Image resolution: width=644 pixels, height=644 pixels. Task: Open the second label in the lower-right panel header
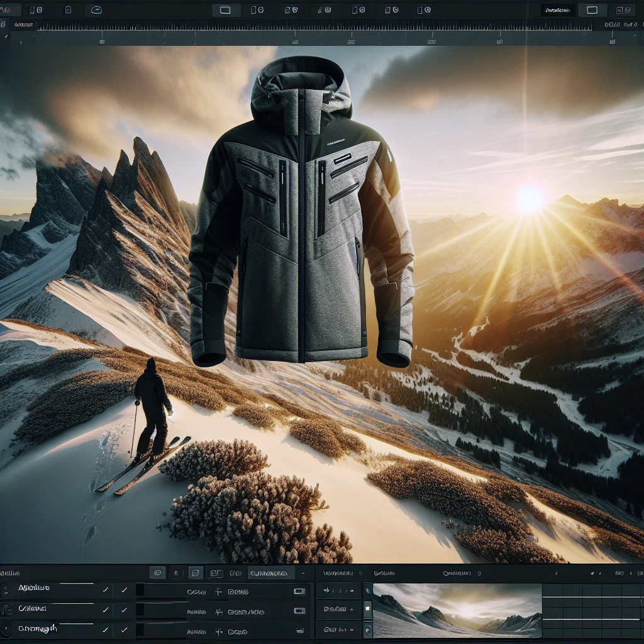(384, 573)
